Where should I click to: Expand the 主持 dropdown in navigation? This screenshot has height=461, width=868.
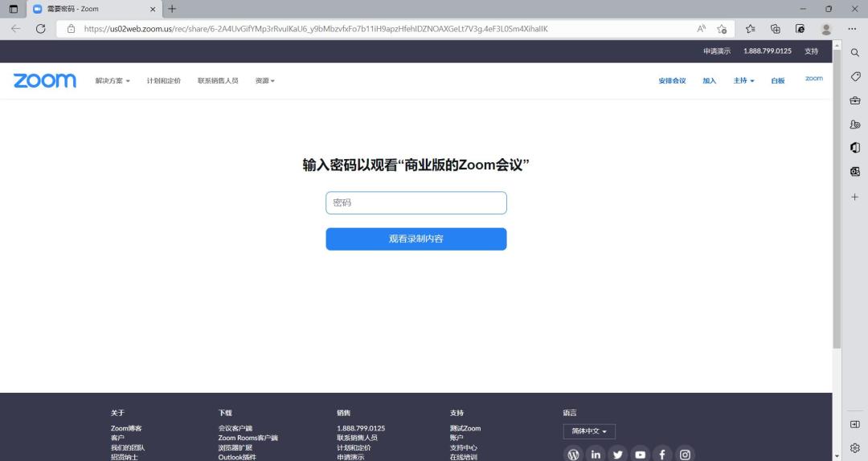tap(744, 81)
